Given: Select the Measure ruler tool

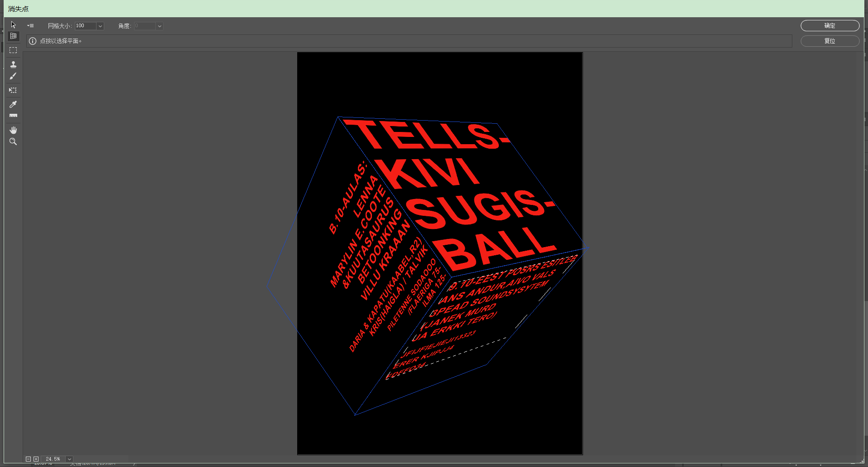Looking at the screenshot, I should (x=13, y=116).
